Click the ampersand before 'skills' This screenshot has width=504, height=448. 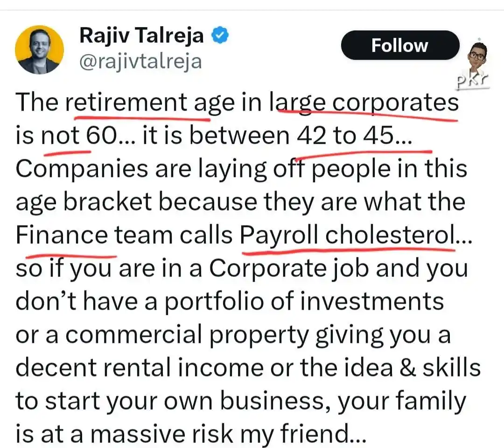408,368
